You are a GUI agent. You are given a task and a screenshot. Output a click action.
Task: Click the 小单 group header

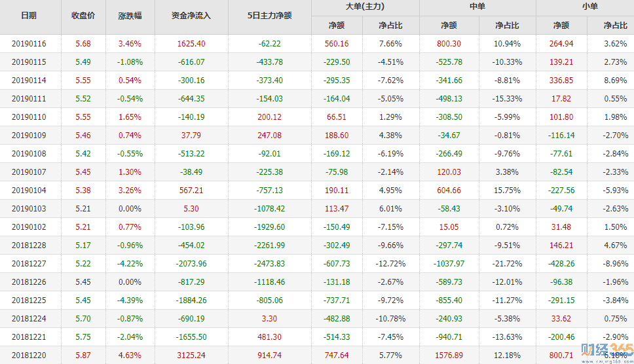(590, 7)
